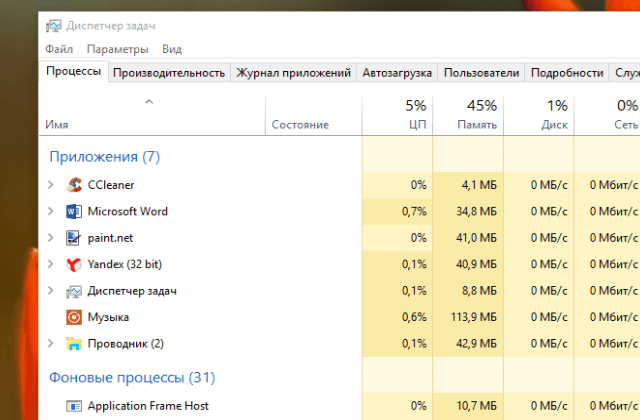Click the Диспетчер задач process icon

tap(74, 291)
